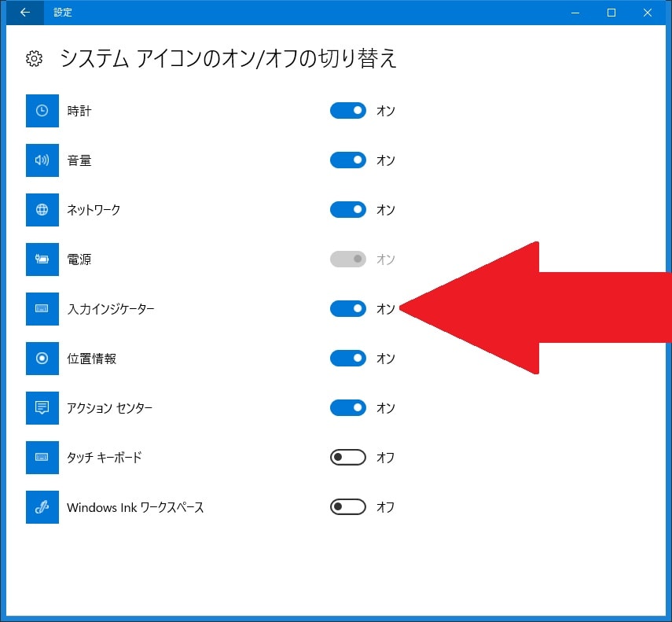The width and height of the screenshot is (672, 622).
Task: Click the greyed-out 電源 toggle
Action: [x=348, y=259]
